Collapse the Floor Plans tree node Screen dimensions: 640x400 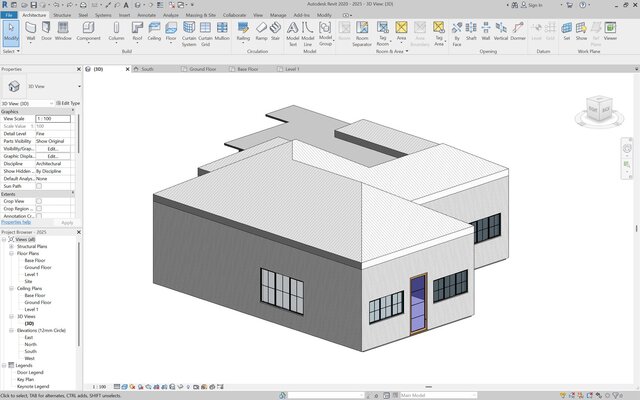click(11, 254)
